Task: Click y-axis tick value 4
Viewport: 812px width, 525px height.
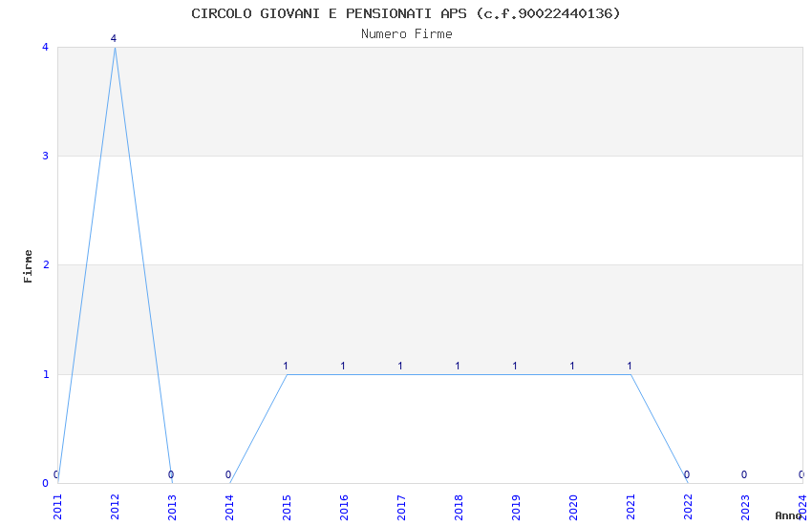Action: tap(46, 47)
